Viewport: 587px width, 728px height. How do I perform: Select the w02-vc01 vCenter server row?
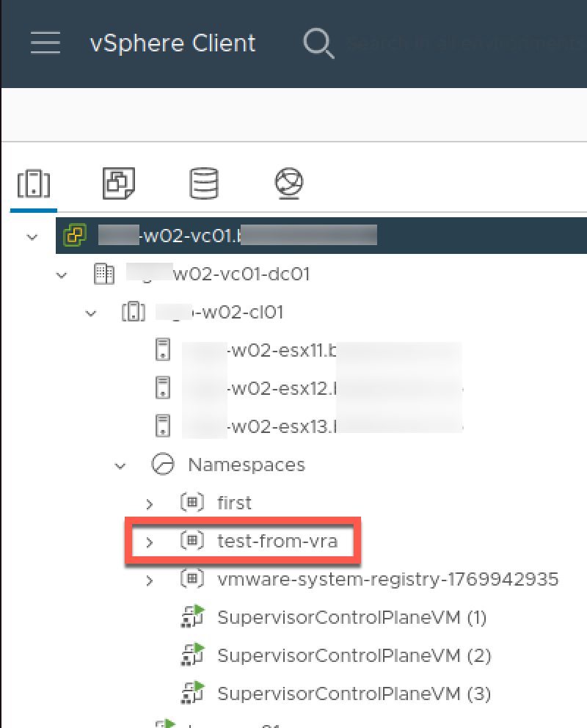pyautogui.click(x=321, y=236)
